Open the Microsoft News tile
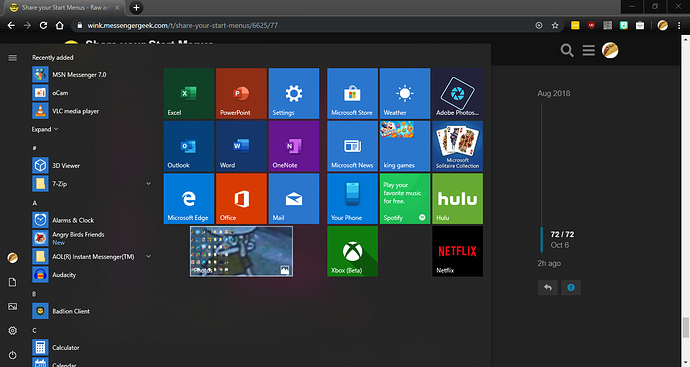 [x=352, y=146]
